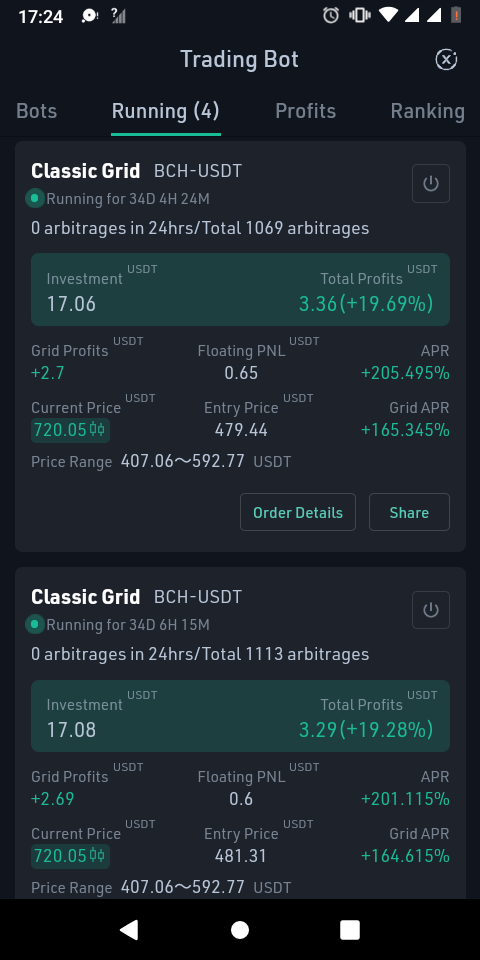Tap the alarm clock status bar icon
The width and height of the screenshot is (480, 960).
point(331,15)
